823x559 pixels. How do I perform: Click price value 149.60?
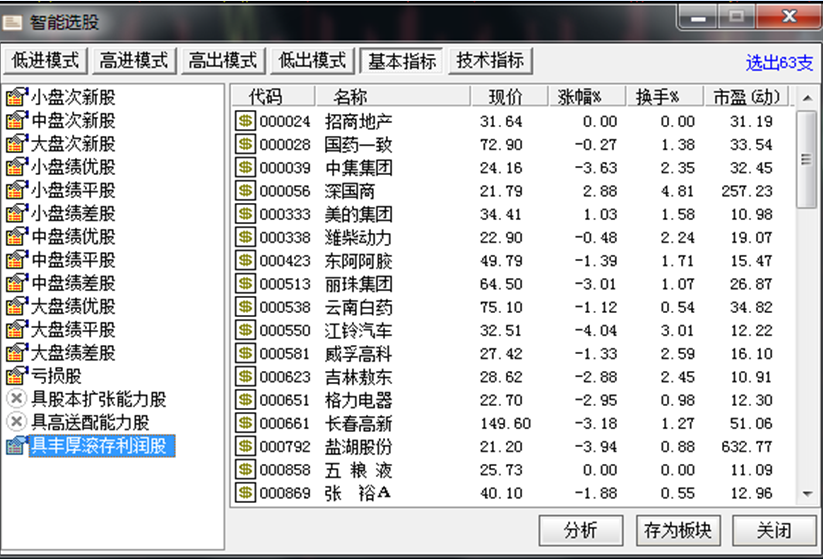tap(505, 423)
